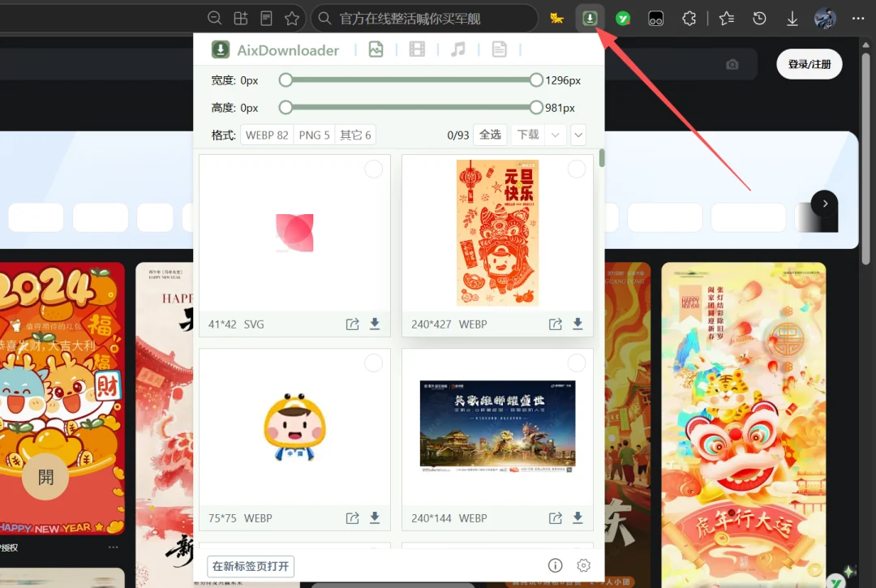Open browser downloads icon

[792, 19]
